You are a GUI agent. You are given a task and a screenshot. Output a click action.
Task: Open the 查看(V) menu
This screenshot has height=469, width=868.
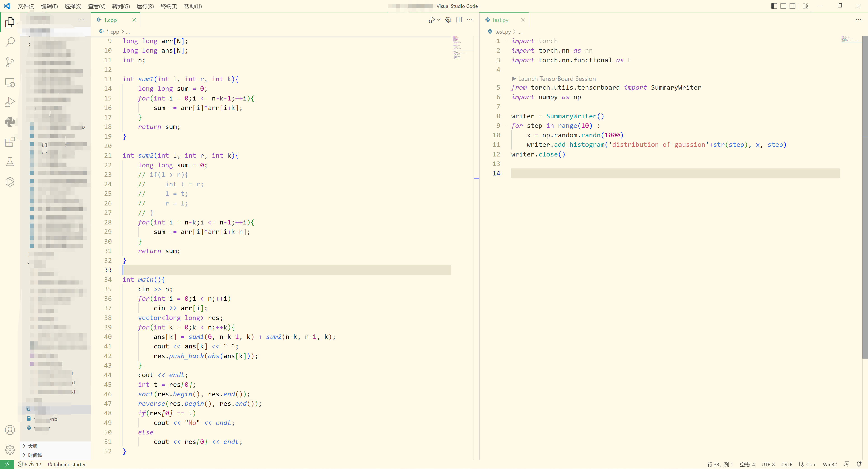97,6
